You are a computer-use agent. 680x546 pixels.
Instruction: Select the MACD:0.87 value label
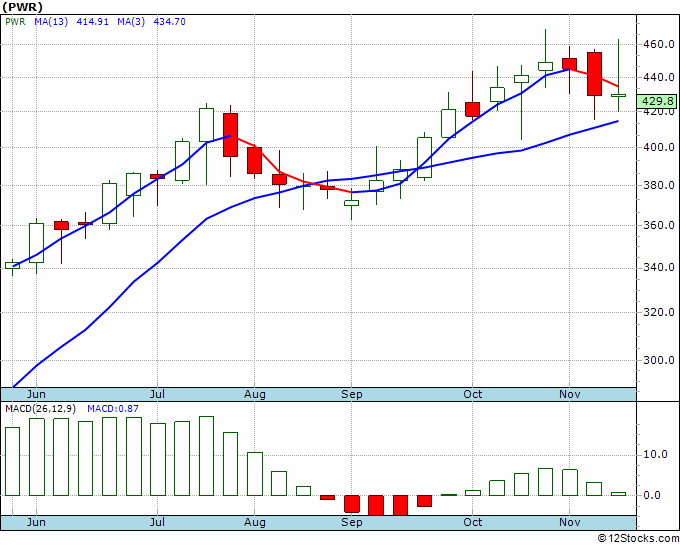(113, 409)
